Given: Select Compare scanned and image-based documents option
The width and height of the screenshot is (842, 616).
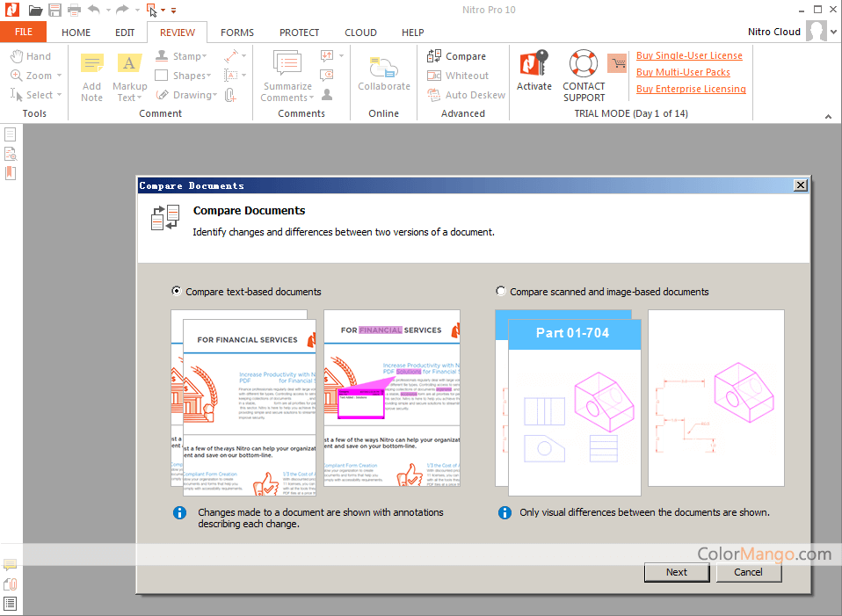Looking at the screenshot, I should pyautogui.click(x=500, y=291).
